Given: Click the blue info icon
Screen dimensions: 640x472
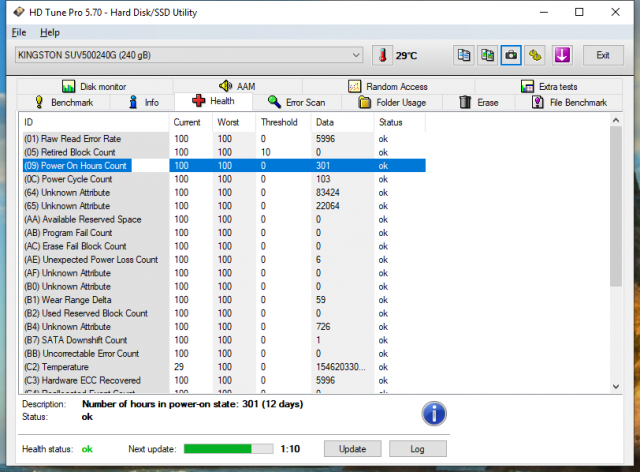Looking at the screenshot, I should click(x=433, y=413).
